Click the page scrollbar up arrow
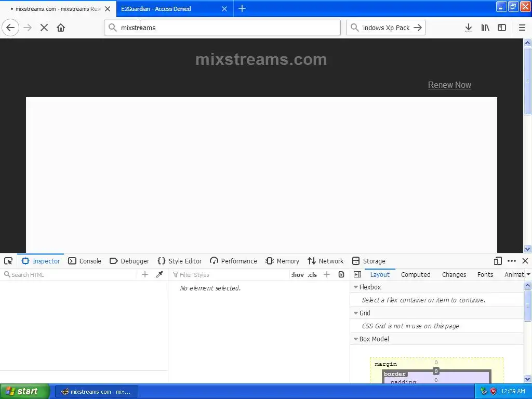This screenshot has height=399, width=532. (527, 43)
